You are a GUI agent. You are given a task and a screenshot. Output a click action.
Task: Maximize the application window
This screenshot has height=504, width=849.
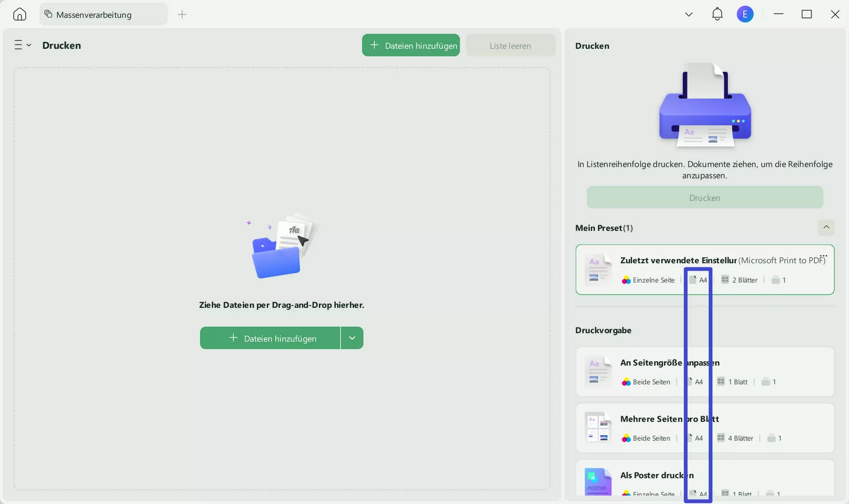point(807,14)
